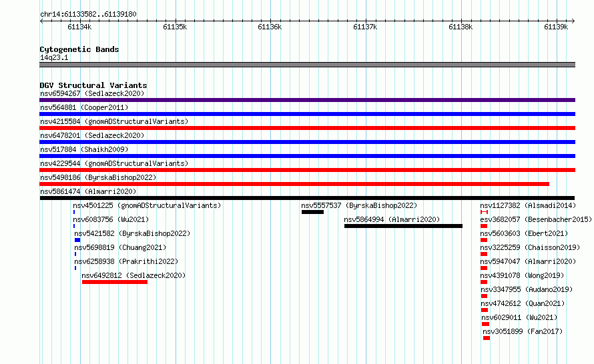Select the red bar under nsv4215584
Viewport: 594px width, 364px height.
(x=307, y=128)
